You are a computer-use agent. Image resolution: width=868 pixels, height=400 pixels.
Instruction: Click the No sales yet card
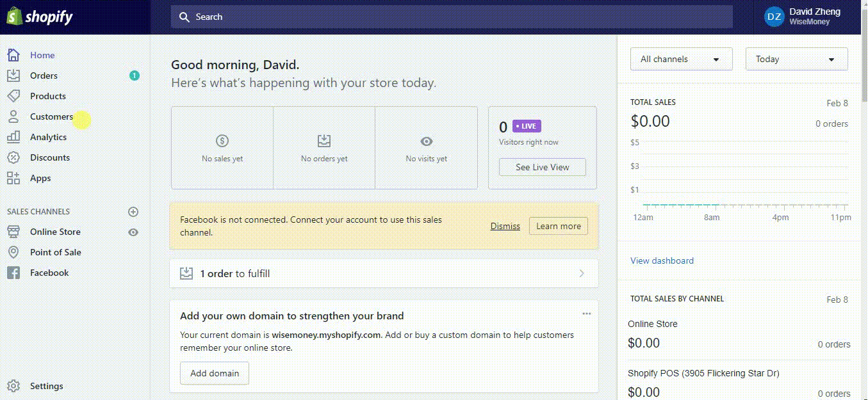pyautogui.click(x=222, y=148)
